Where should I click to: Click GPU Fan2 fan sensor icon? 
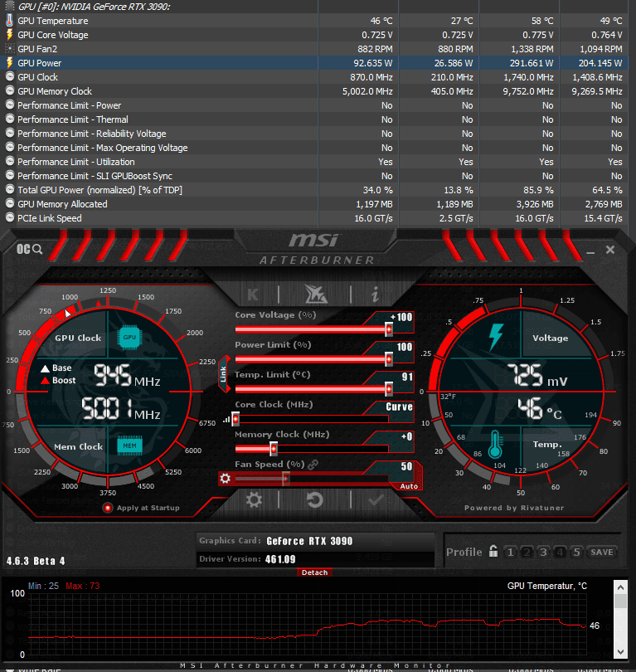tap(9, 49)
